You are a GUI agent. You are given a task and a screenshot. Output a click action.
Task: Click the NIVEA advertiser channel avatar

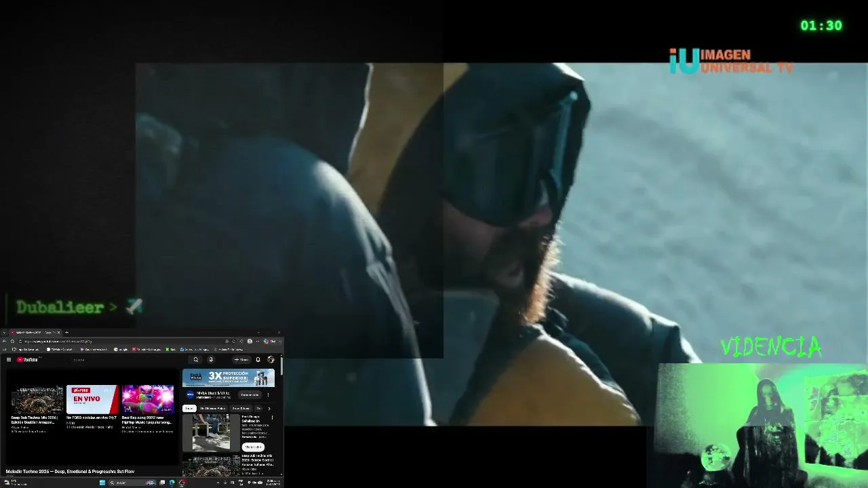(191, 394)
